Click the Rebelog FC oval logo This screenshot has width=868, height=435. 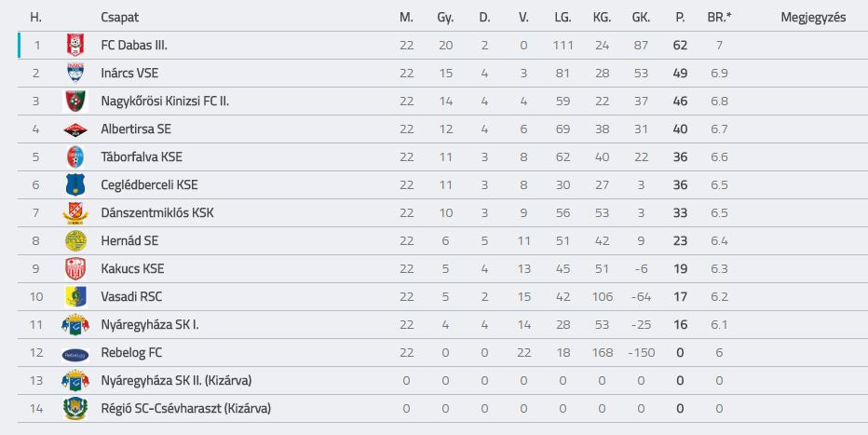click(x=75, y=355)
